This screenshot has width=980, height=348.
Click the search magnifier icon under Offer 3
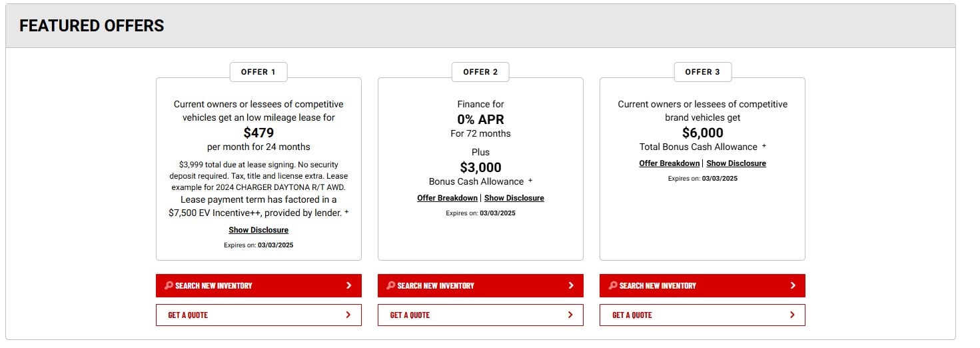pyautogui.click(x=613, y=285)
